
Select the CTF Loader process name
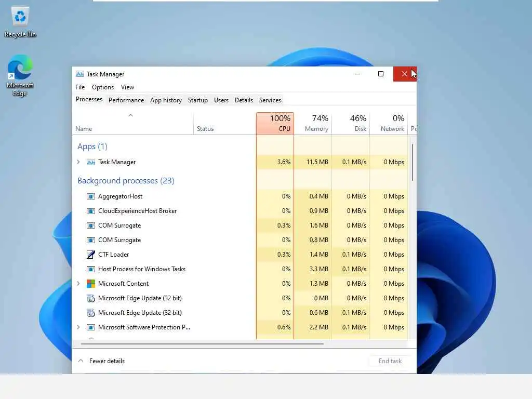113,255
